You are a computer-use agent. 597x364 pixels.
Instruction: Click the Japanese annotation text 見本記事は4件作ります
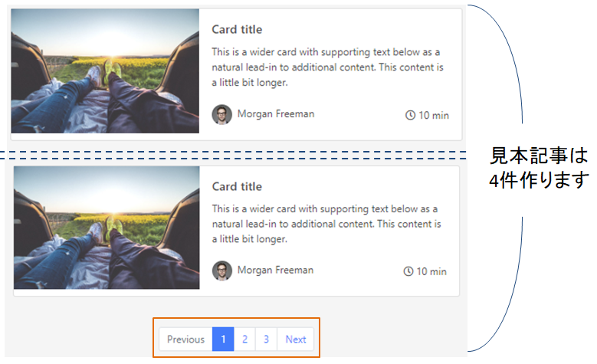pyautogui.click(x=539, y=168)
